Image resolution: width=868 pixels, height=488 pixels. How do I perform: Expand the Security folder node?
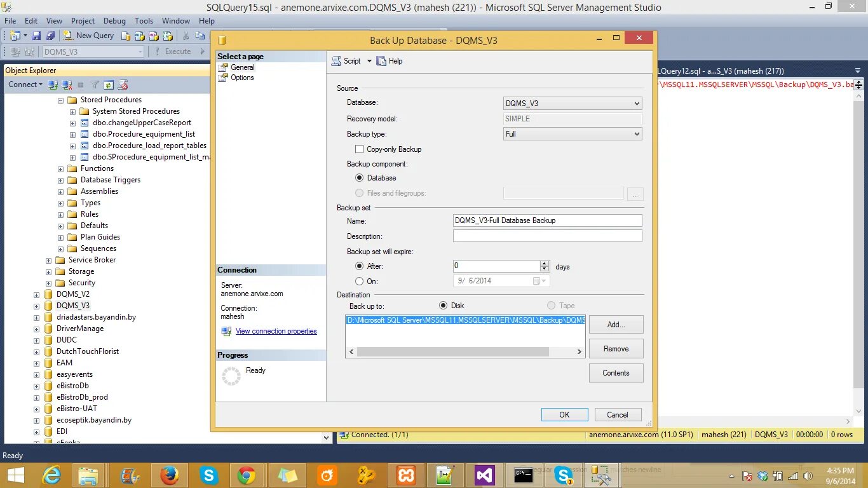click(49, 283)
